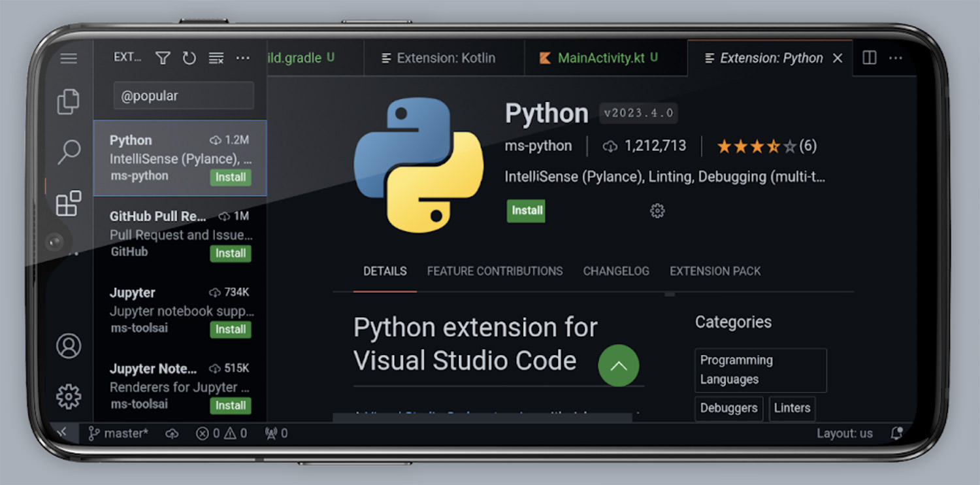Open forwarded ports indicator showing 0
The height and width of the screenshot is (485, 980).
[x=276, y=433]
